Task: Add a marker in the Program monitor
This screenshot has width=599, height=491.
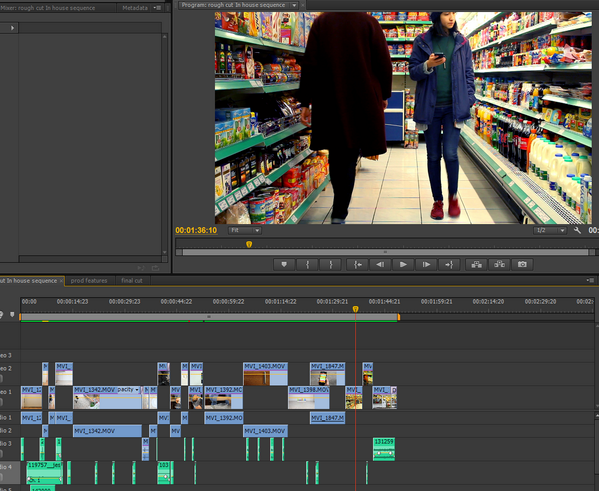Action: (x=284, y=264)
